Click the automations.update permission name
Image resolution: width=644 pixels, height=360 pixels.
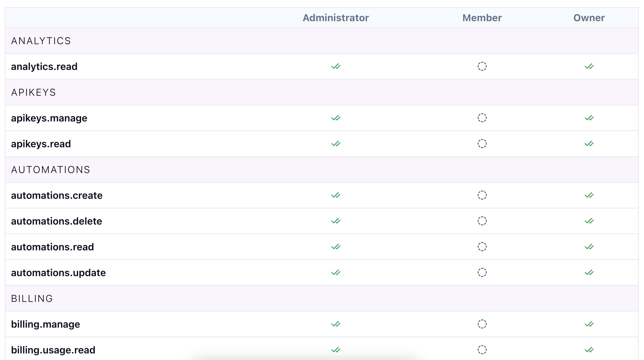(58, 273)
